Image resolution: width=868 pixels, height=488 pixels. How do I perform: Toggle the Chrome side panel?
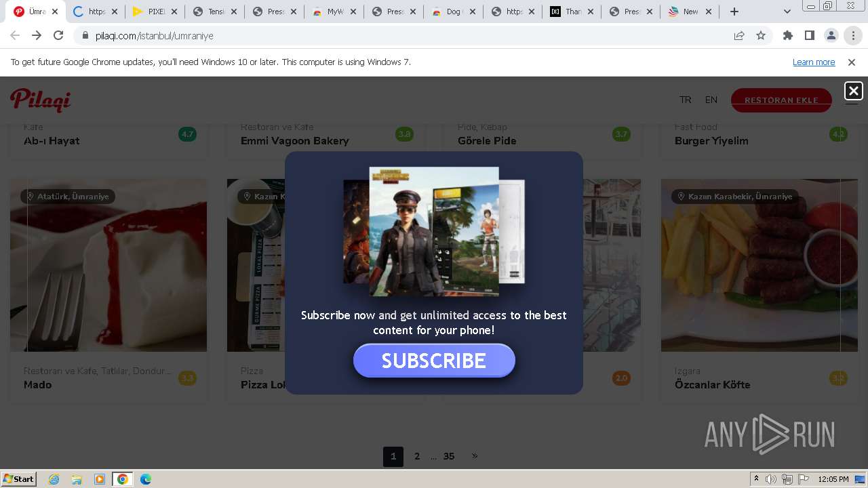809,36
